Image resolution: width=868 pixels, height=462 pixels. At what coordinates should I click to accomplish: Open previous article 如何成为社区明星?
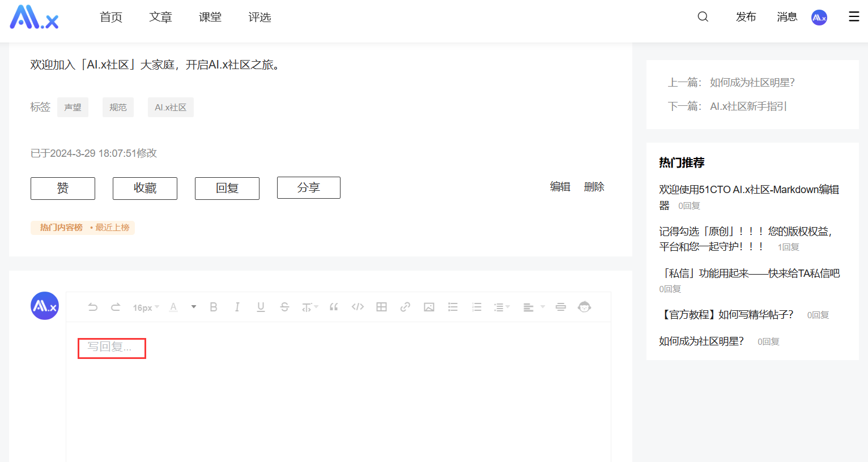752,83
